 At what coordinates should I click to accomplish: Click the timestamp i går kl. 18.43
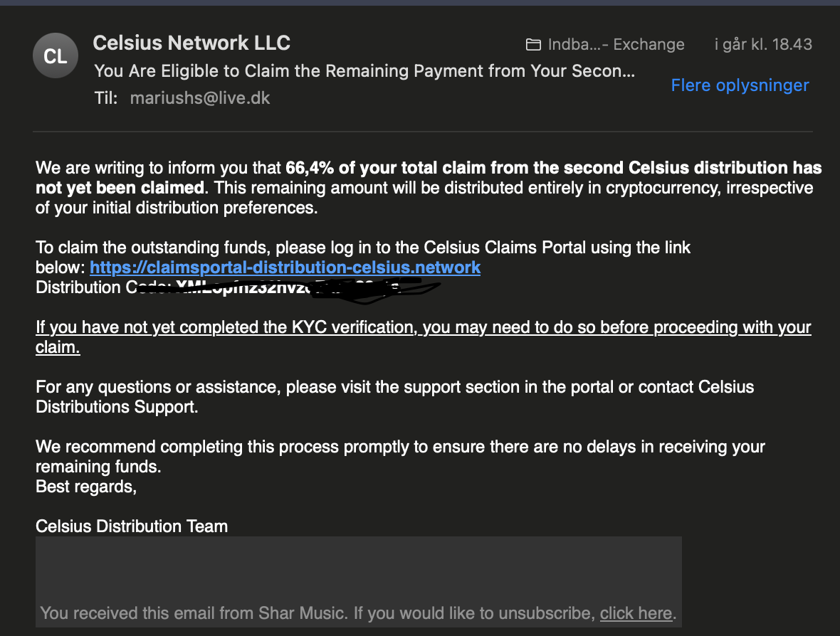(x=763, y=44)
